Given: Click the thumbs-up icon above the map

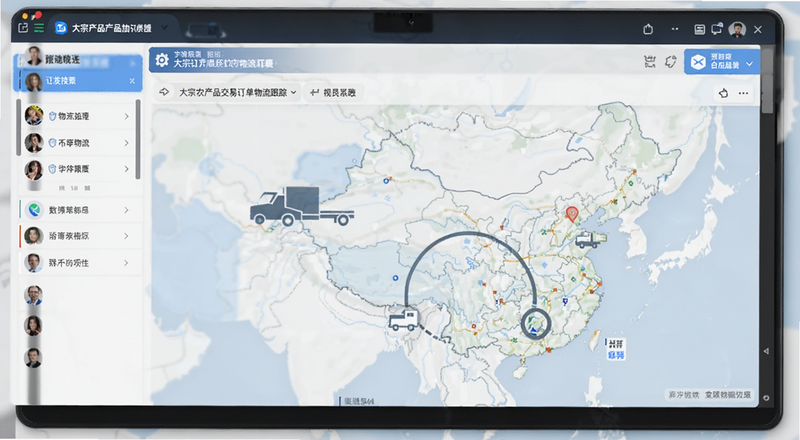Looking at the screenshot, I should click(723, 93).
